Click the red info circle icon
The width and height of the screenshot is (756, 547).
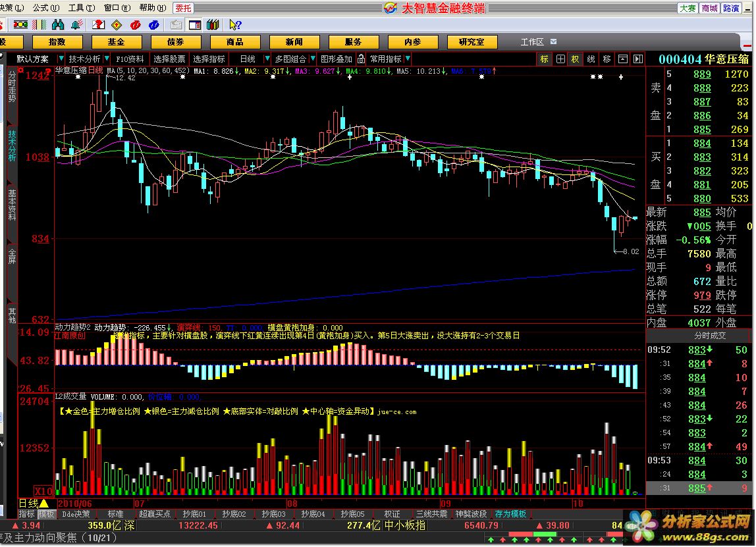click(x=136, y=24)
